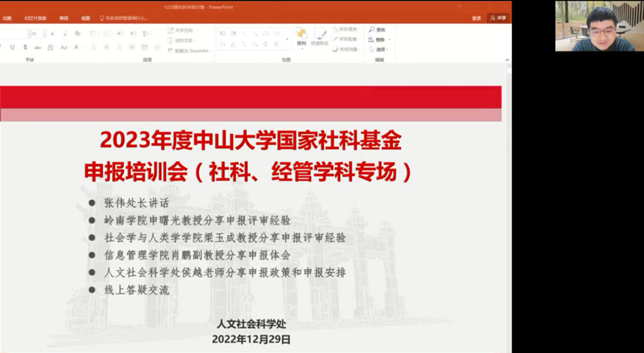
Task: Click the Shape Outline (形状轮廓) icon
Action: pyautogui.click(x=334, y=40)
